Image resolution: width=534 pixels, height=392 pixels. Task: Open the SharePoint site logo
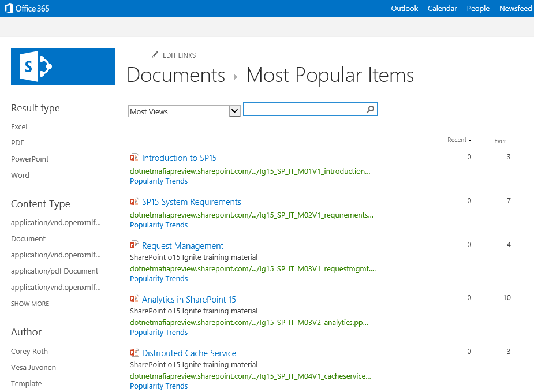point(63,66)
